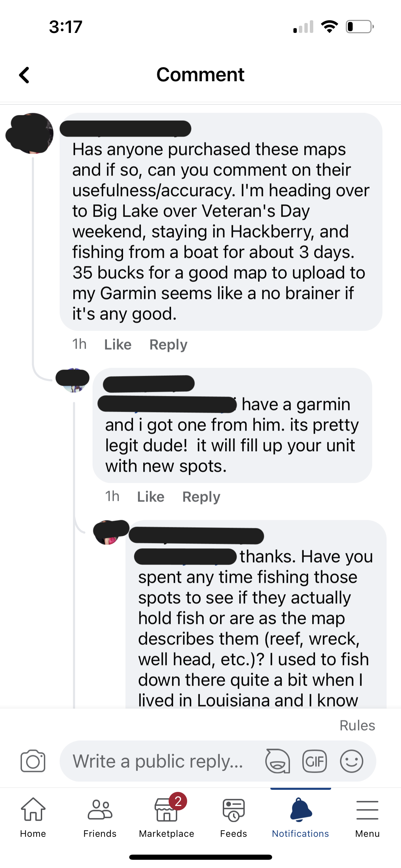Like the 'pretty legit dude' reply

point(150,497)
